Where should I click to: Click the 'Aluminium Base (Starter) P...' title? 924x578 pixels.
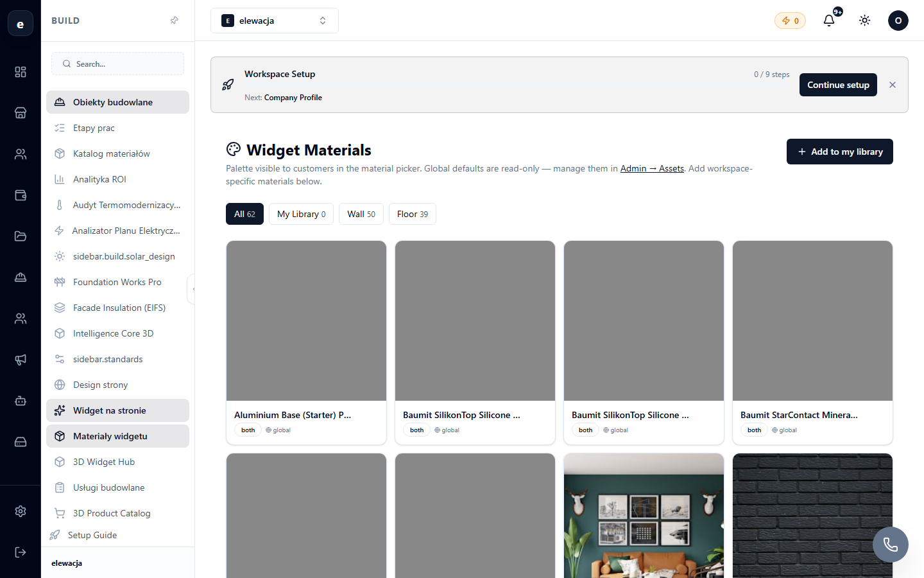click(x=293, y=415)
